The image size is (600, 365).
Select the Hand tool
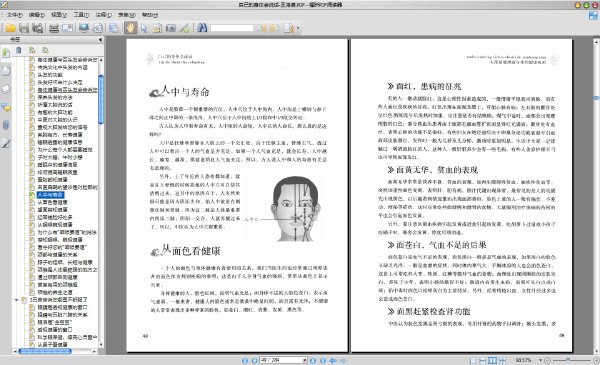pos(130,28)
